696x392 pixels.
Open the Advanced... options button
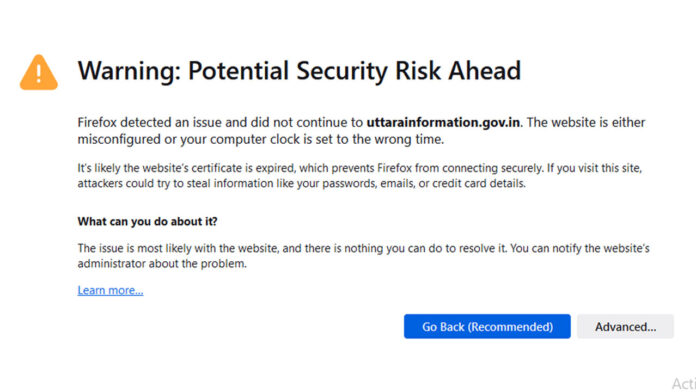coord(625,326)
